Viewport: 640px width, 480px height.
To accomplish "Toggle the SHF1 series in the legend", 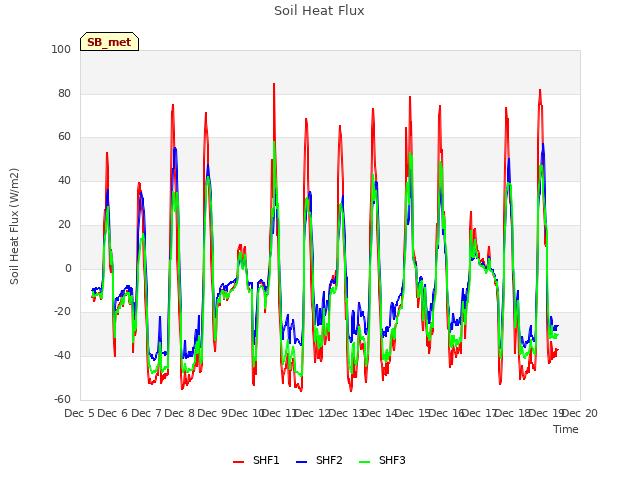I will [x=256, y=460].
